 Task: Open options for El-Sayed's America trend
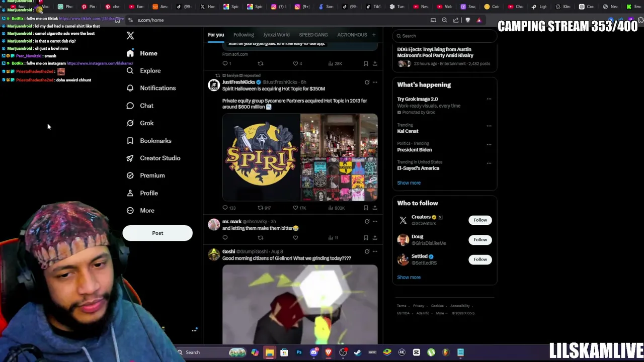(489, 163)
